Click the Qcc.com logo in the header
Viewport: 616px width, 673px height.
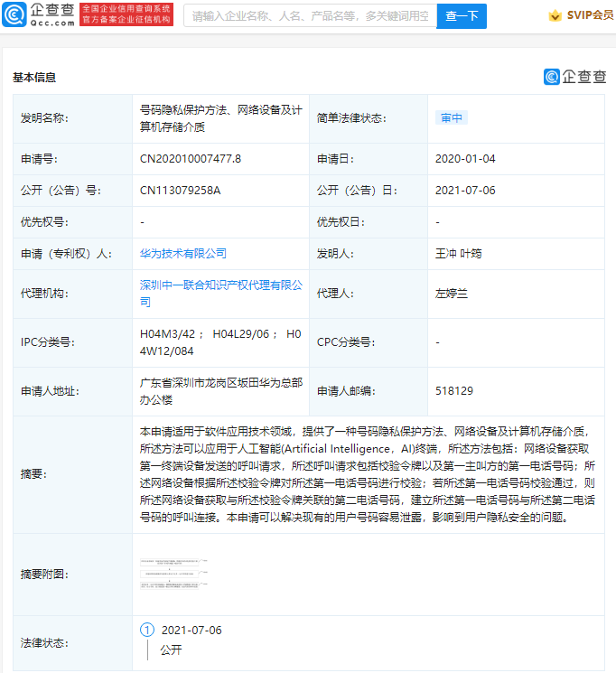[x=38, y=14]
